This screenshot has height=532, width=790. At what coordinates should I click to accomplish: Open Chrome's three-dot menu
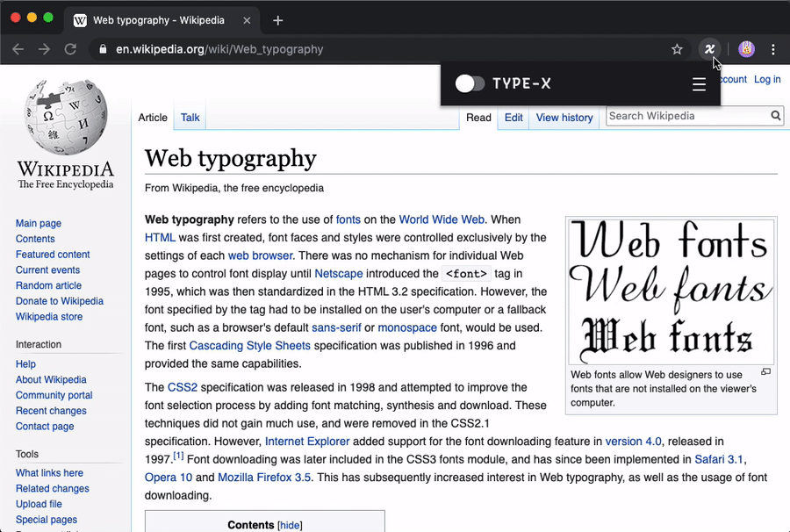coord(772,49)
